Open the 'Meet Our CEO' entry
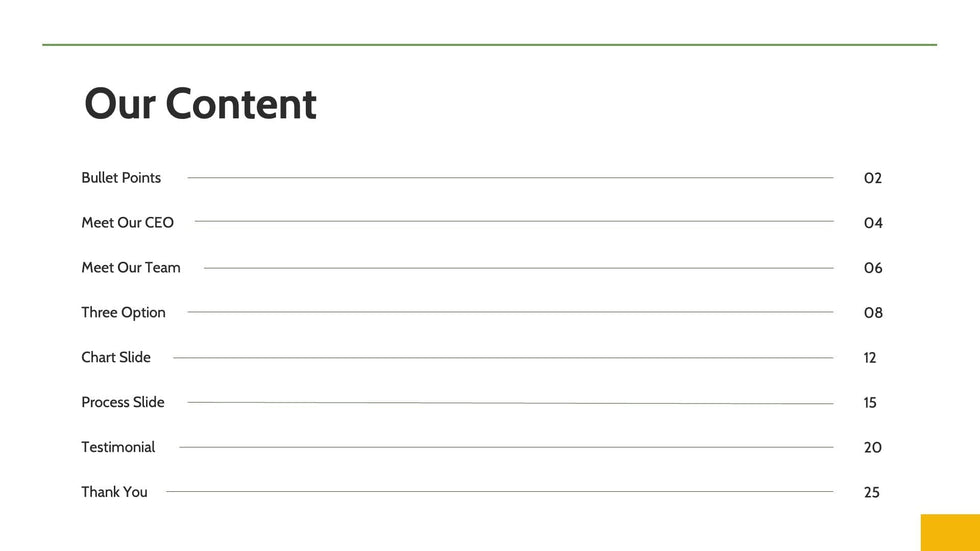Image resolution: width=980 pixels, height=551 pixels. click(x=127, y=223)
